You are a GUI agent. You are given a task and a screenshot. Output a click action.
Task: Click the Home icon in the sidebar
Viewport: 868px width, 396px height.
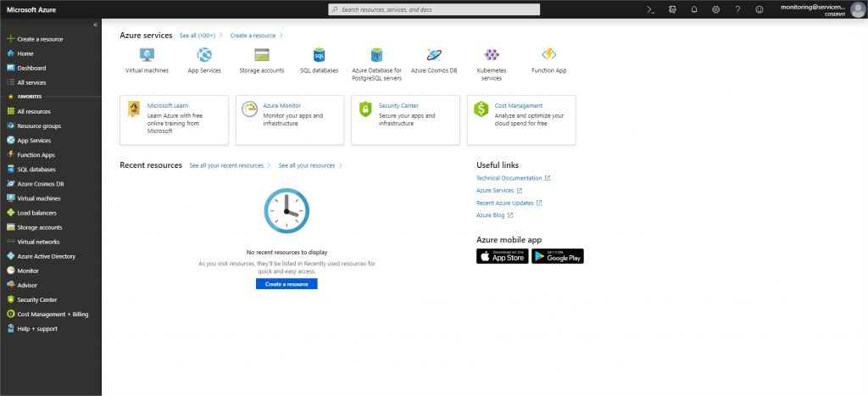click(x=10, y=53)
